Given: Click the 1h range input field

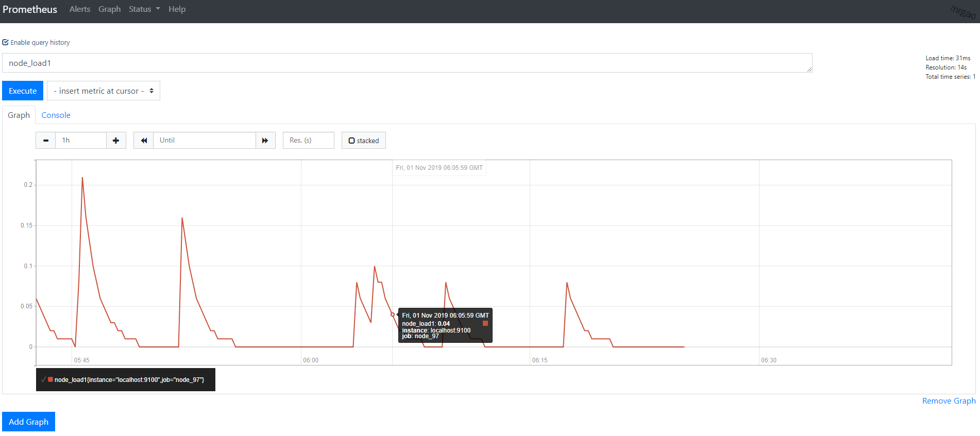Looking at the screenshot, I should tap(81, 141).
